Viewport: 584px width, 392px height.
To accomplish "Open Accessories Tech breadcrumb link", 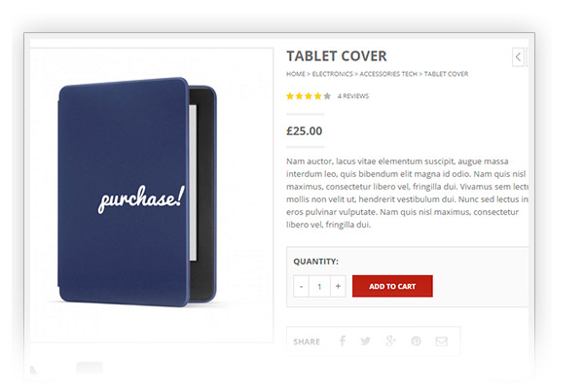I will [x=388, y=74].
